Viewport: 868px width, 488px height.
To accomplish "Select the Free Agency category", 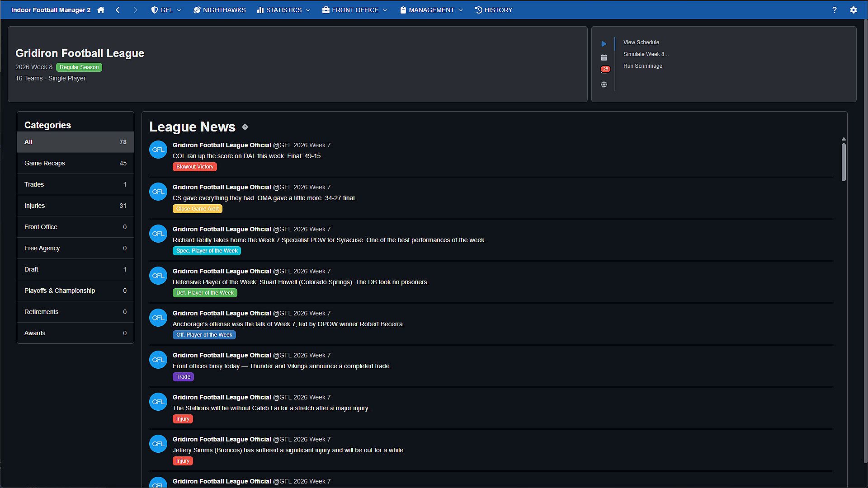I will 75,248.
